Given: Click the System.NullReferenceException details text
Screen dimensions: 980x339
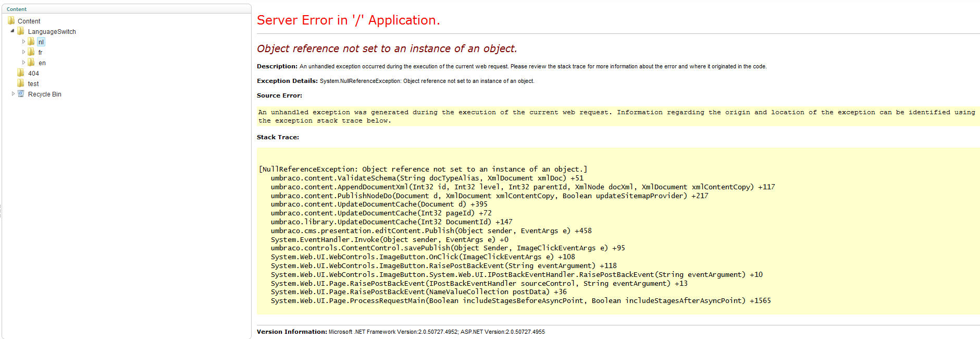Looking at the screenshot, I should pos(427,81).
